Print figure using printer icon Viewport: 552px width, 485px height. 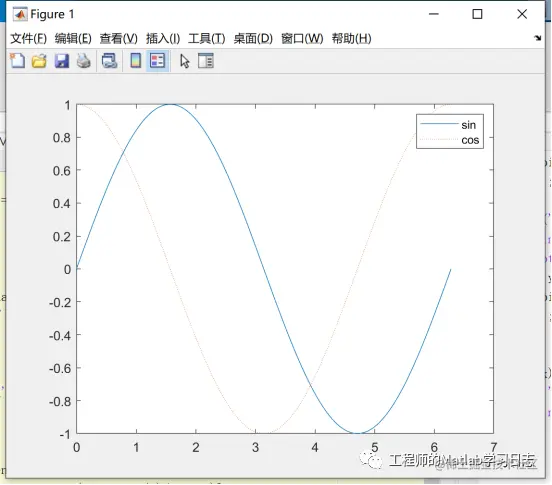click(84, 61)
